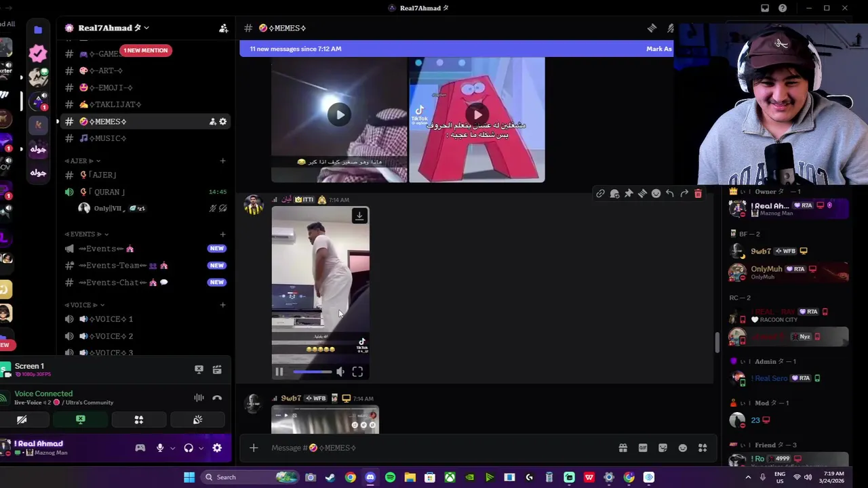The image size is (868, 488).
Task: Click the Windows Start button
Action: click(189, 477)
